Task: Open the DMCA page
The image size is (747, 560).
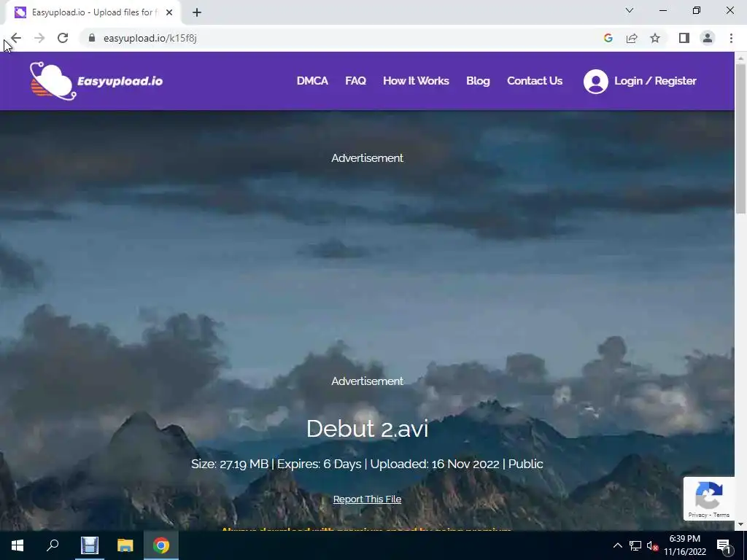Action: point(312,81)
